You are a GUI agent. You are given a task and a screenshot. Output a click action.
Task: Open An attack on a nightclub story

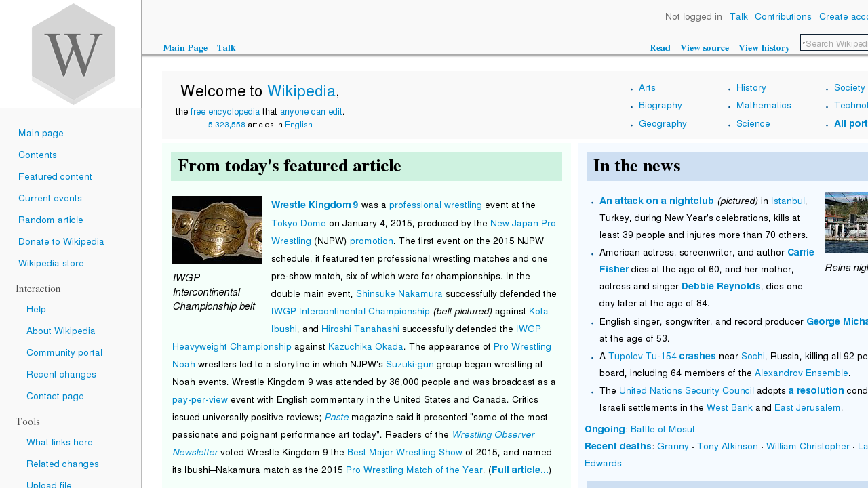tap(656, 201)
